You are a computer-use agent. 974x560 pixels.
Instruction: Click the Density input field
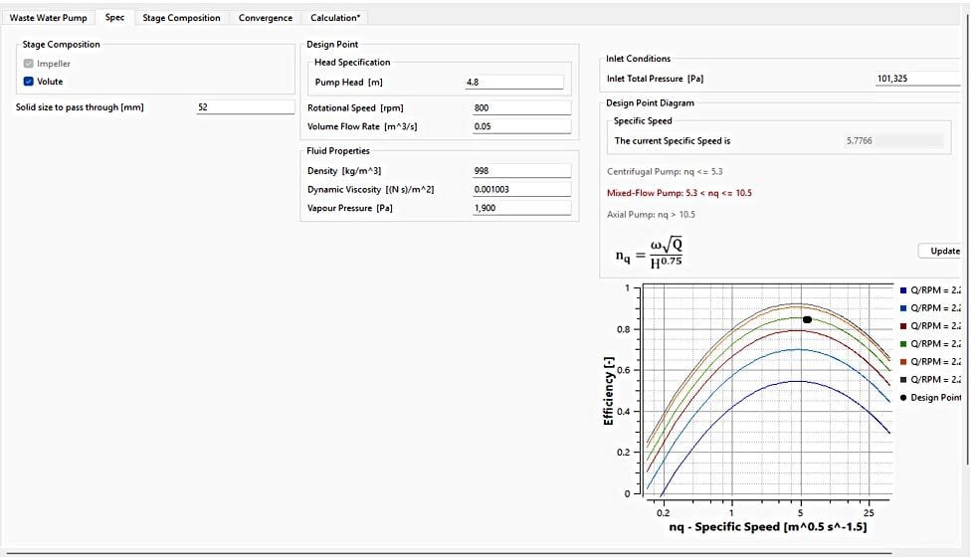click(521, 171)
